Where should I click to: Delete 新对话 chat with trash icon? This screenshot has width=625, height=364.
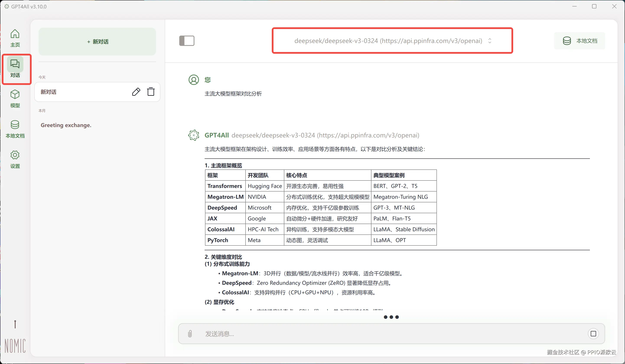click(151, 92)
